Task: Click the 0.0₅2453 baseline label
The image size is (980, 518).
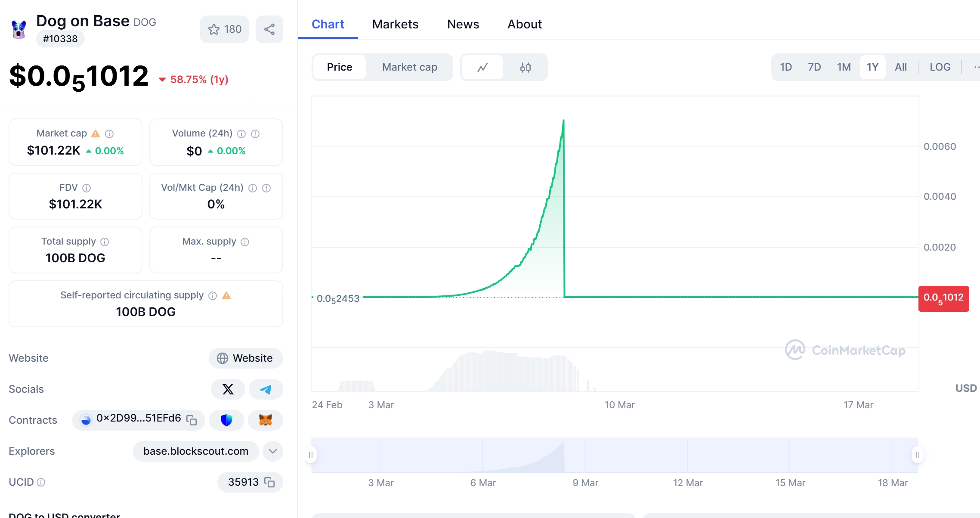Action: pyautogui.click(x=338, y=299)
